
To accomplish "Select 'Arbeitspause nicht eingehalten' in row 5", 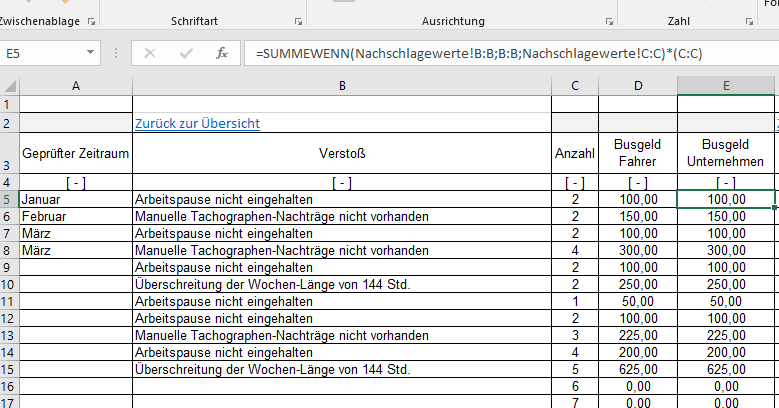I will pyautogui.click(x=342, y=199).
